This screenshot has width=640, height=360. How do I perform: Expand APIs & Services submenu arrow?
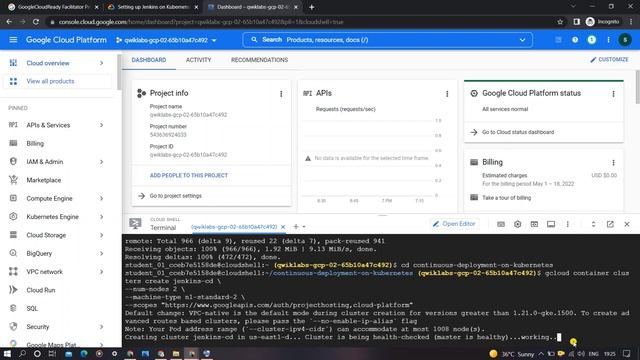(101, 125)
